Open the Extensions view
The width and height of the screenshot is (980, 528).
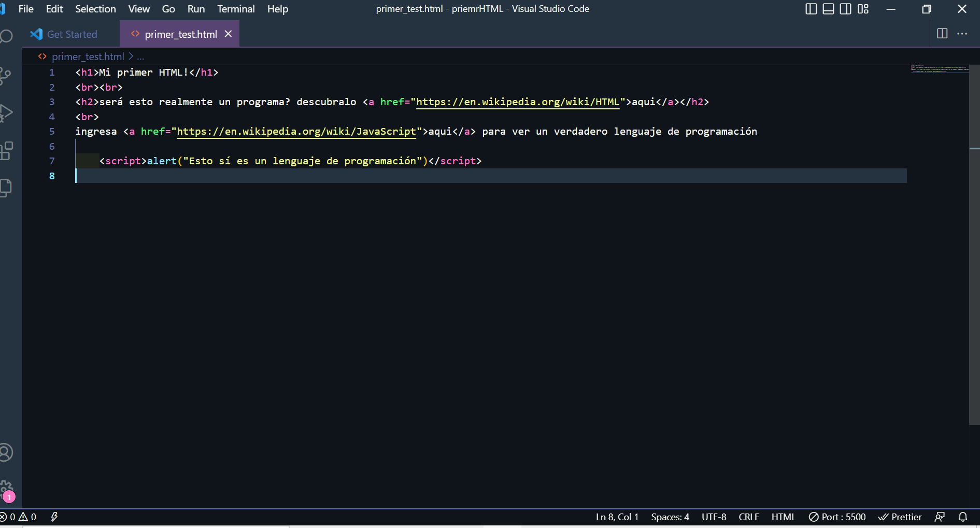(6, 151)
